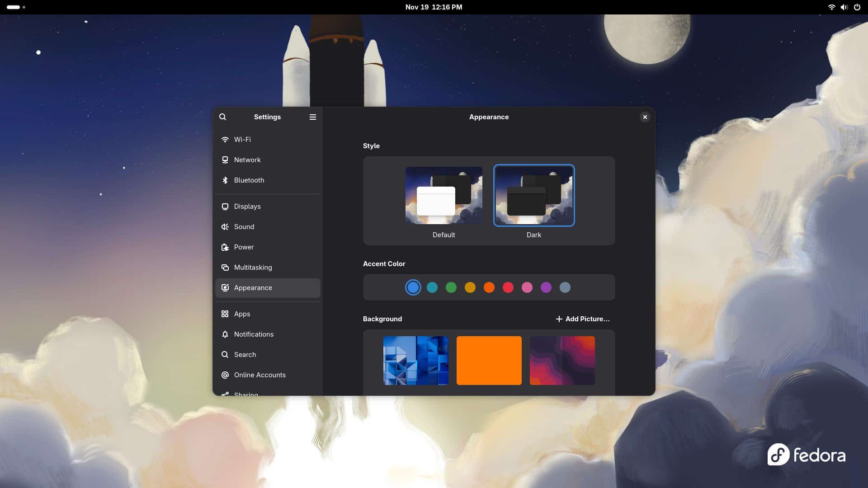Click the Power battery icon
This screenshot has width=868, height=488.
pyautogui.click(x=225, y=247)
